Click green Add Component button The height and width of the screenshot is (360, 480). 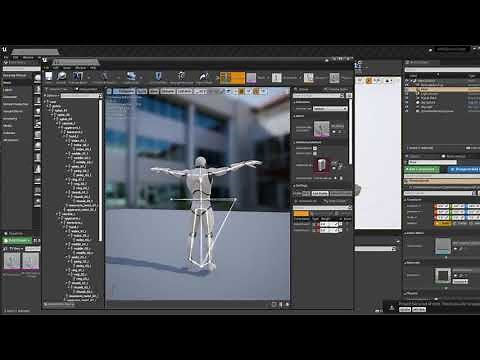pyautogui.click(x=422, y=169)
